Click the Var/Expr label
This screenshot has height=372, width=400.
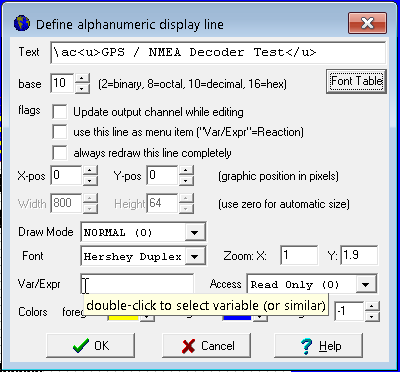click(x=39, y=284)
